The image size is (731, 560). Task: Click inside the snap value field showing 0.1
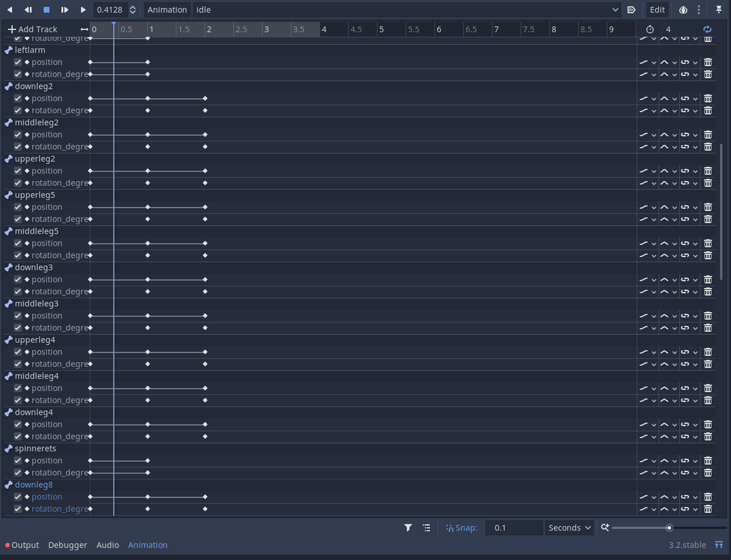[x=514, y=527]
